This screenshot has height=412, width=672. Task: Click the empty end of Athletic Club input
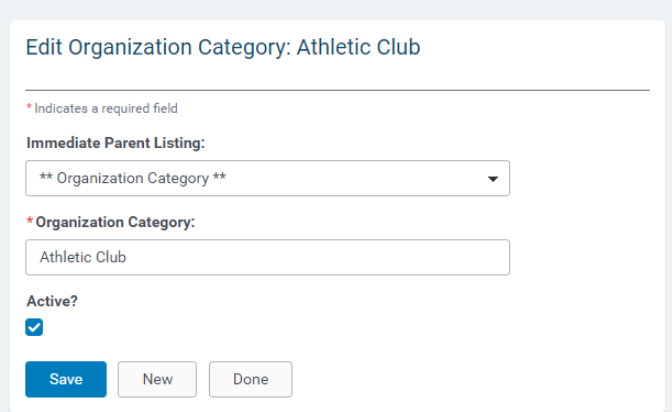pos(317,257)
